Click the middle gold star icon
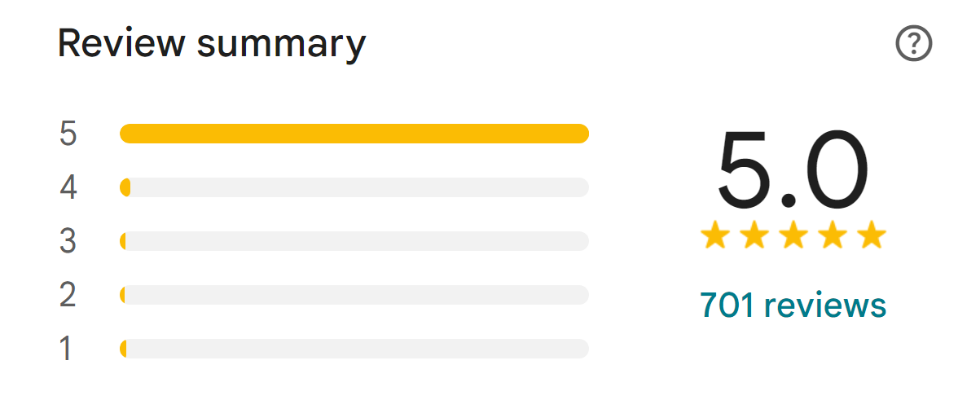The width and height of the screenshot is (980, 400). 793,235
